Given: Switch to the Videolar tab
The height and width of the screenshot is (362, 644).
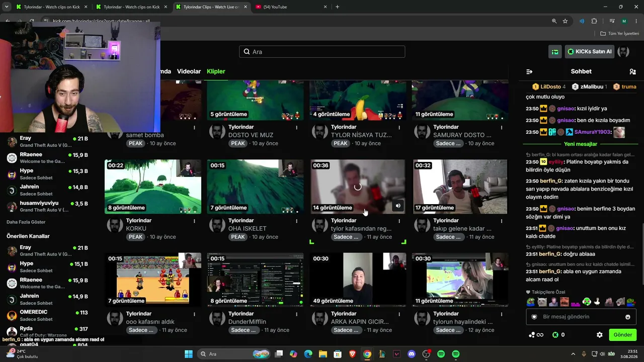Looking at the screenshot, I should tap(189, 71).
